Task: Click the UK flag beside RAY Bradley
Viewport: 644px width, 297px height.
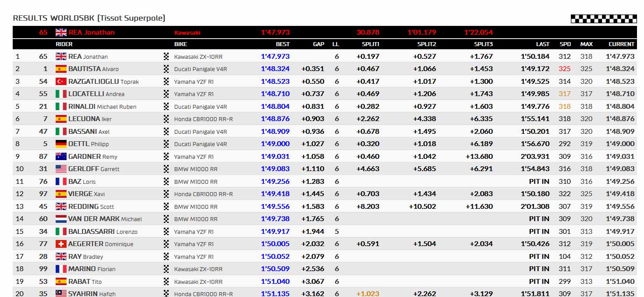Action: pos(61,256)
